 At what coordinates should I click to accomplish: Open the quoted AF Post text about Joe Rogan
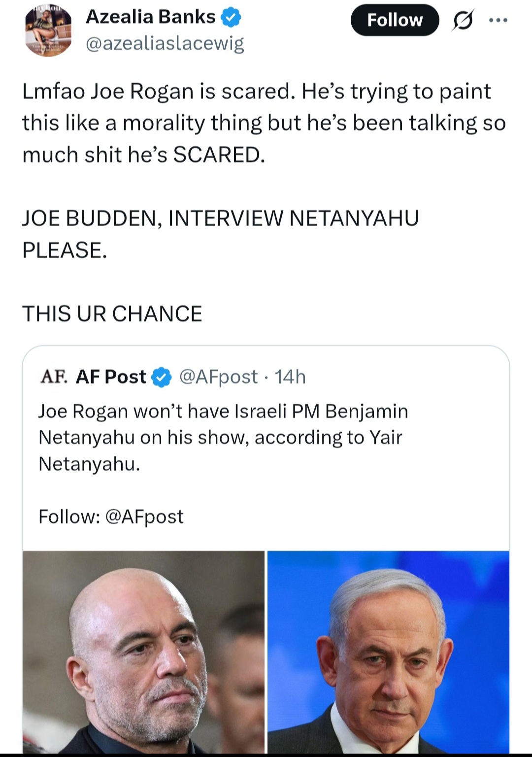pos(223,438)
